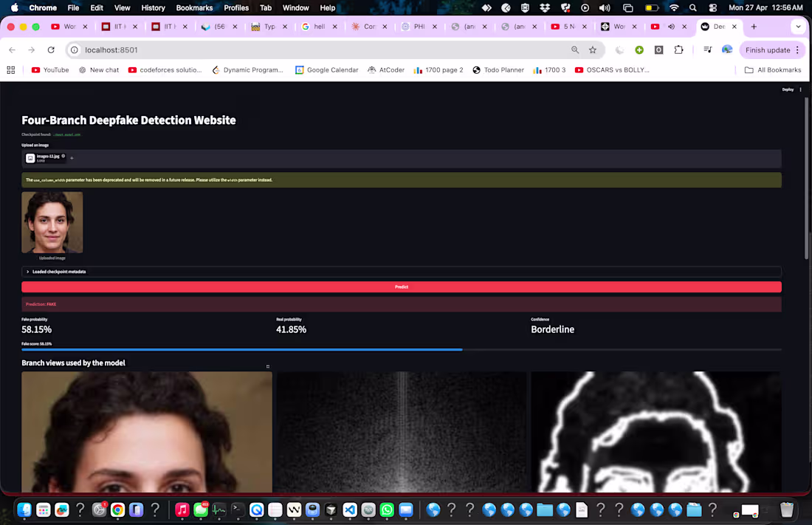Remove the uploaded images-12.jpg file
Image resolution: width=812 pixels, height=525 pixels.
(x=63, y=157)
